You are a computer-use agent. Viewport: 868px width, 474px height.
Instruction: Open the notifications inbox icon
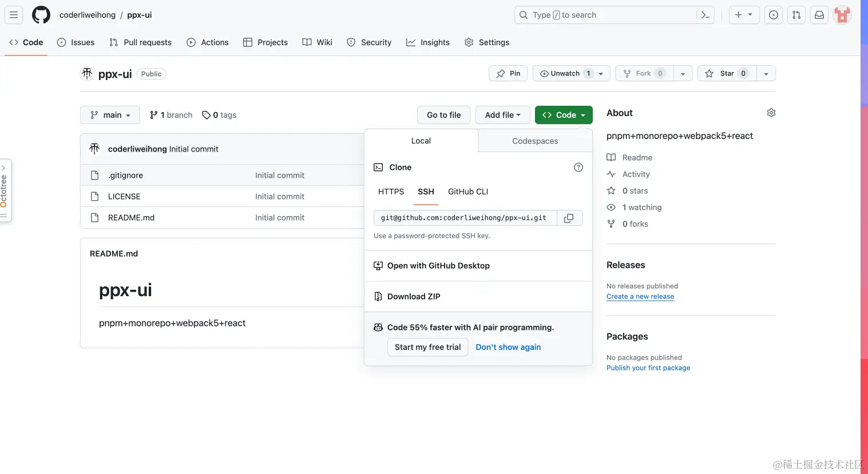click(x=819, y=15)
